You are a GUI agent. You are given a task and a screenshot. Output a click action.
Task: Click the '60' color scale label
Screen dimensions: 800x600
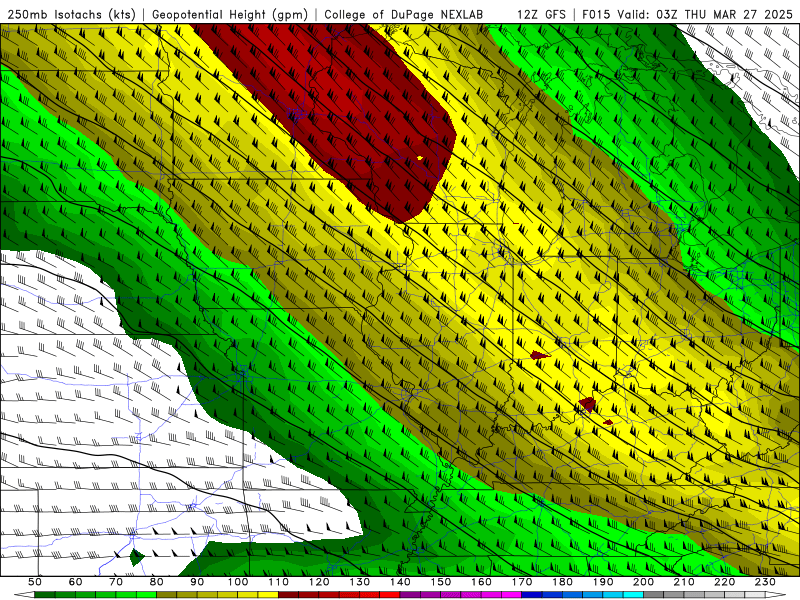click(x=75, y=582)
